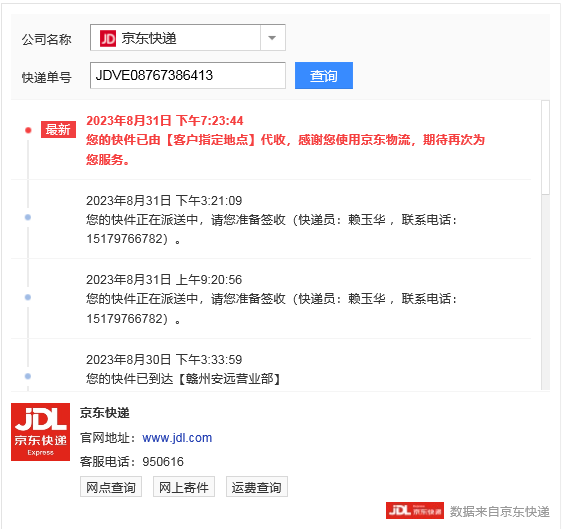Open the www.jdl.com link
Viewport: 563px width, 529px height.
[x=177, y=438]
